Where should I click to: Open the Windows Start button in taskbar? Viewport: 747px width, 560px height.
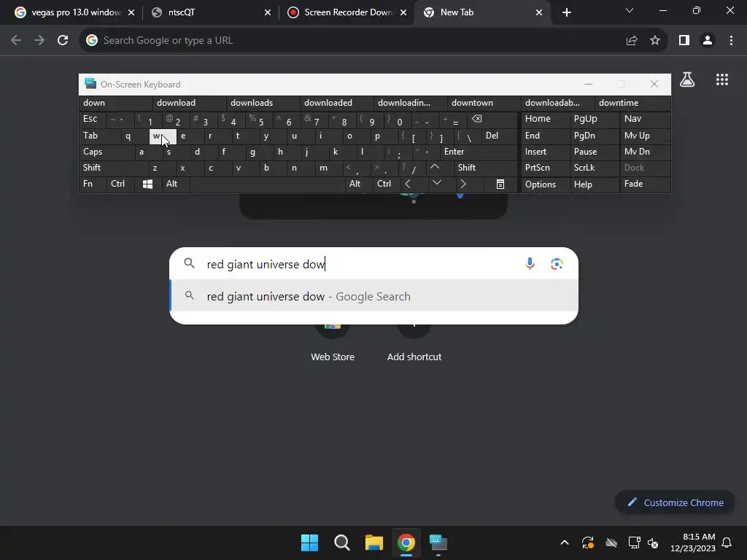309,542
